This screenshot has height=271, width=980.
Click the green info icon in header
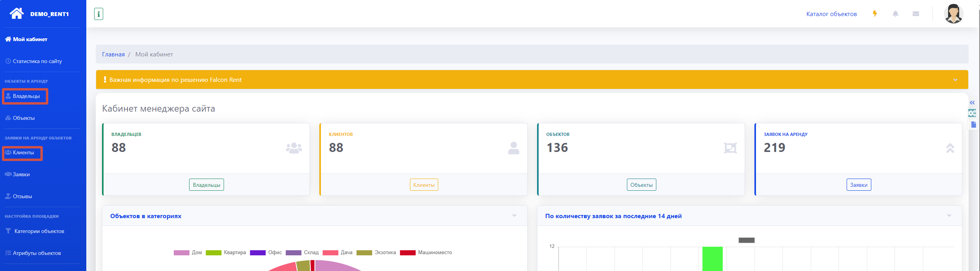point(98,14)
